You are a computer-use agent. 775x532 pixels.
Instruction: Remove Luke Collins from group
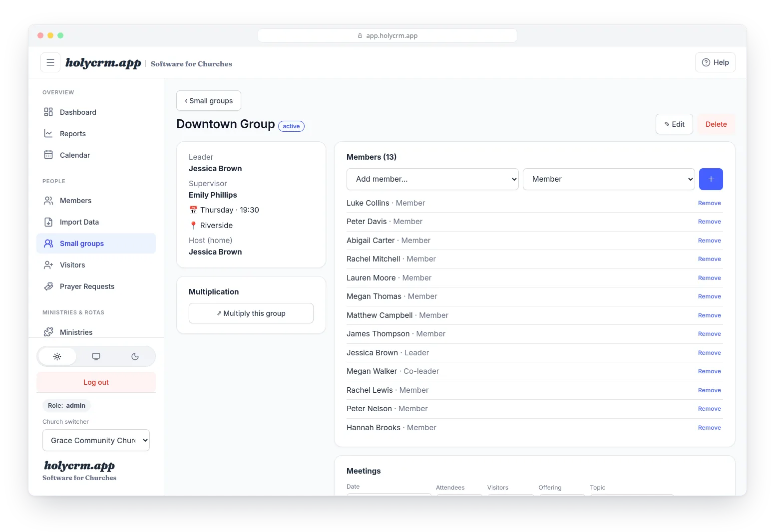[x=710, y=203]
